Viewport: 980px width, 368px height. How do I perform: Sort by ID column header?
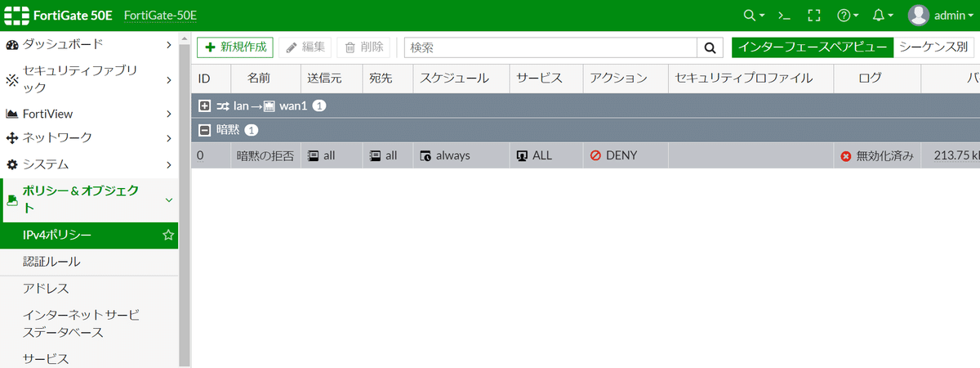(x=212, y=78)
